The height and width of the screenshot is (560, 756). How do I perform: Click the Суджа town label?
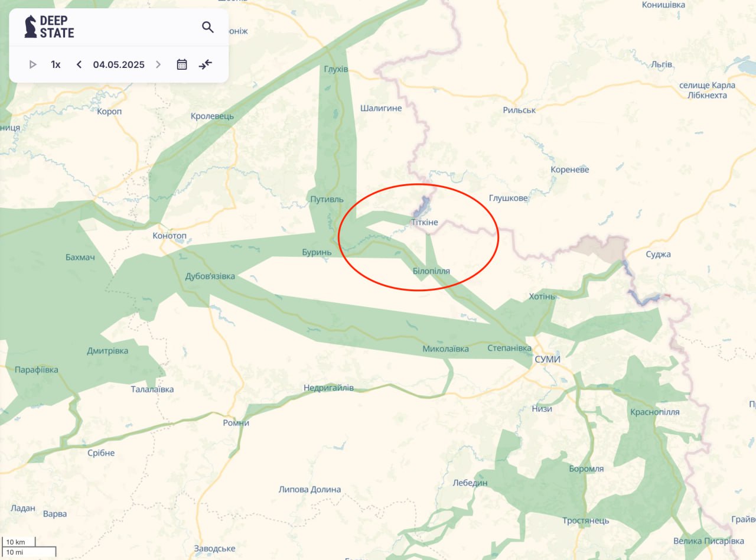coord(659,254)
